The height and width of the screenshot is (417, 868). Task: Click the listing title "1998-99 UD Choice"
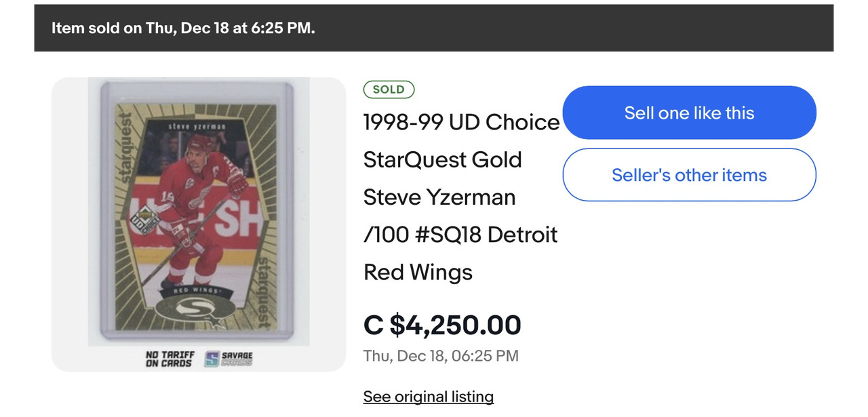coord(461,122)
